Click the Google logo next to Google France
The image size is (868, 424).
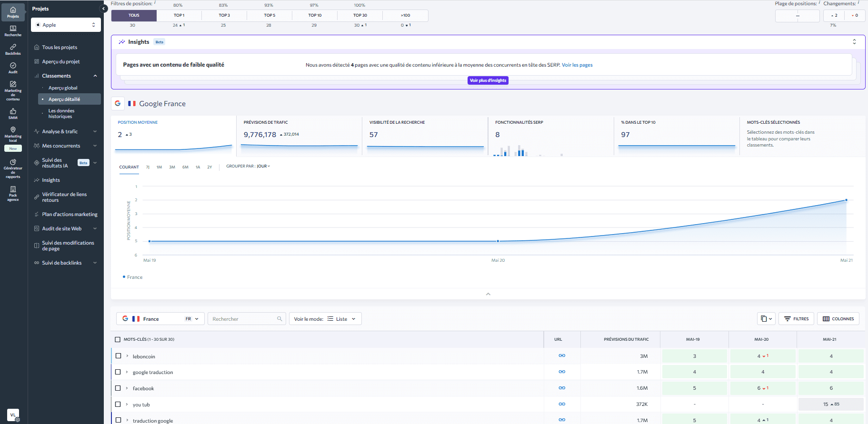[118, 103]
